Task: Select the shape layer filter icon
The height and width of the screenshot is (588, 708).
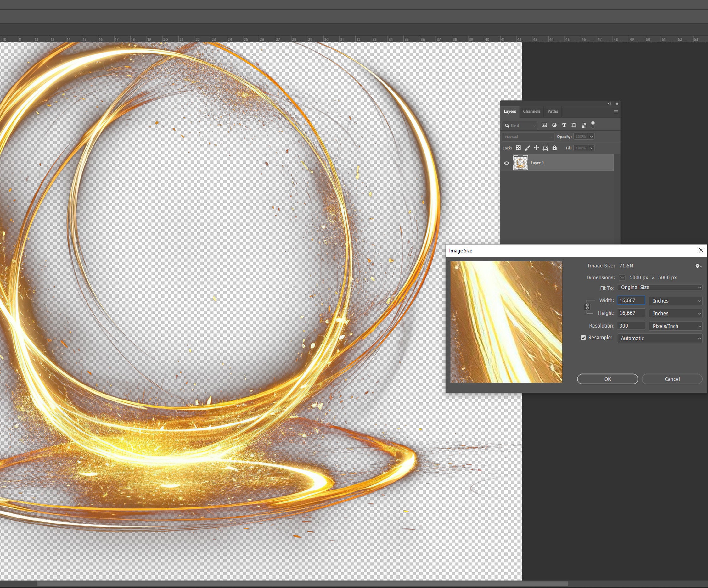Action: 575,126
